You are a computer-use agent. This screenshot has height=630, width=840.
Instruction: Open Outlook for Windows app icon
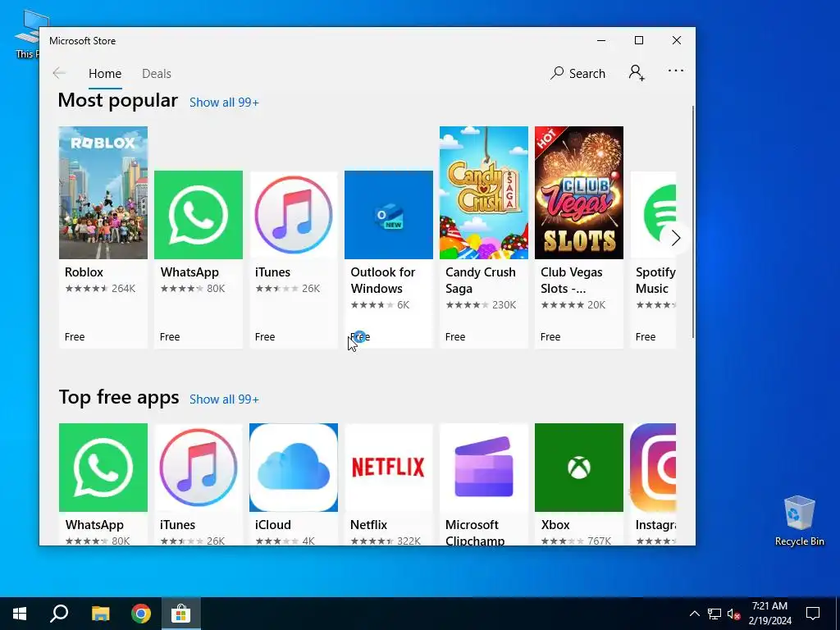388,215
